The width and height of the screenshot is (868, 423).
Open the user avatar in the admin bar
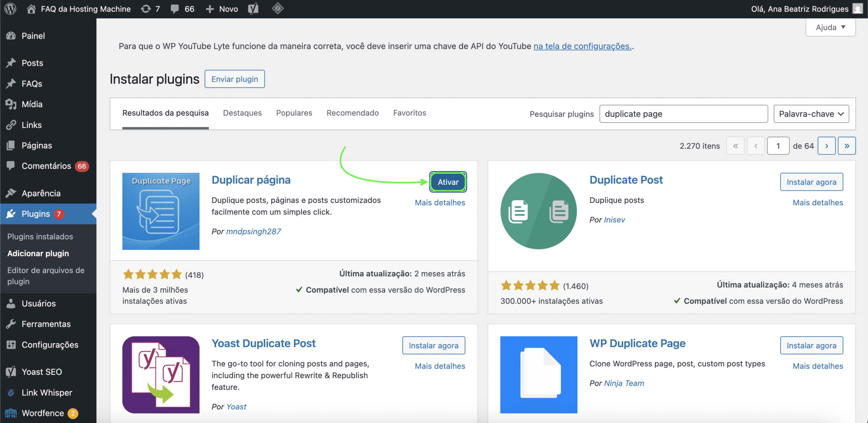point(858,9)
